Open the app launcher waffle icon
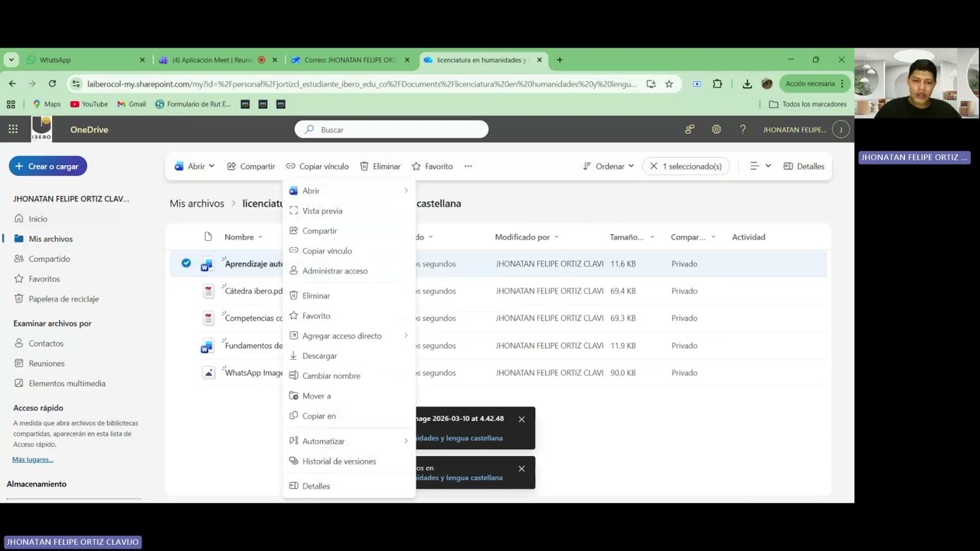This screenshot has width=980, height=551. (13, 129)
